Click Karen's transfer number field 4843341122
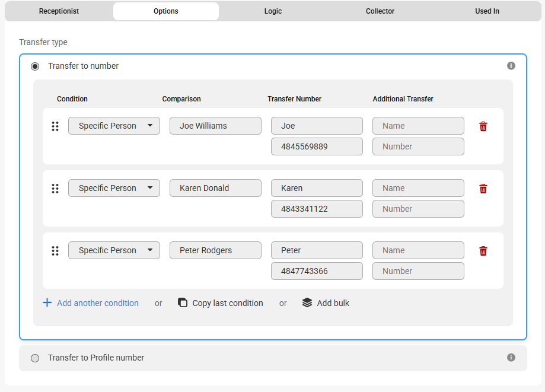This screenshot has width=545, height=392. 317,209
